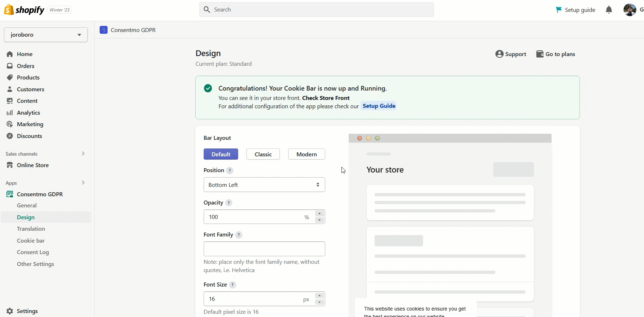Click the Go to plans button
This screenshot has height=317, width=644.
556,54
